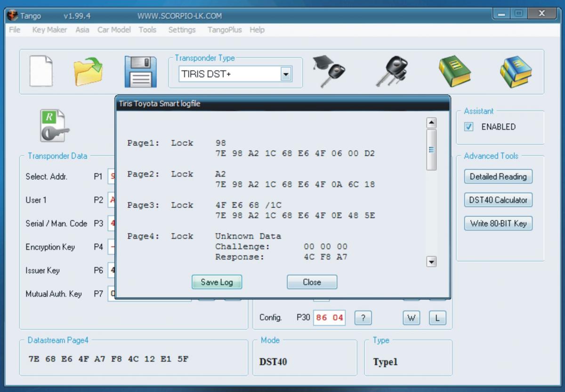This screenshot has height=392, width=565.
Task: Click the logfile scrollbar thumb
Action: point(431,150)
